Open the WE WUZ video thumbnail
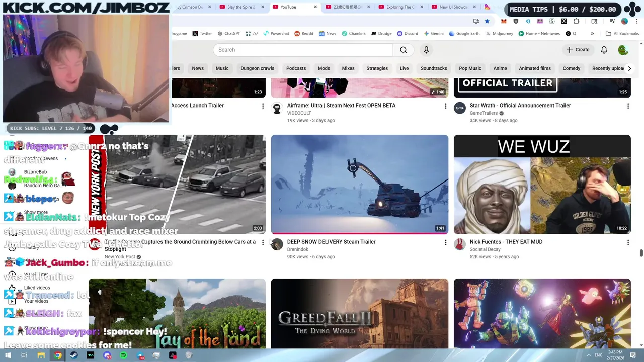 [542, 184]
